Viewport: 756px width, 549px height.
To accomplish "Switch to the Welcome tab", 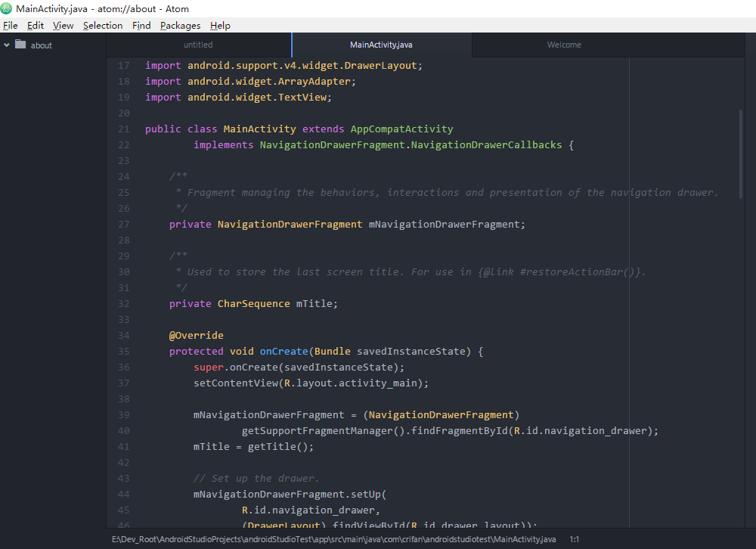I will click(564, 45).
